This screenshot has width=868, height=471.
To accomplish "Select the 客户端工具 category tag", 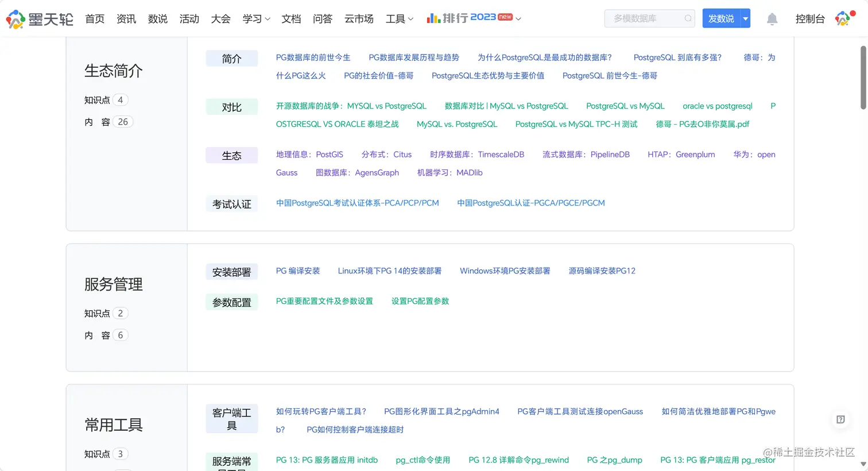I will (x=232, y=419).
